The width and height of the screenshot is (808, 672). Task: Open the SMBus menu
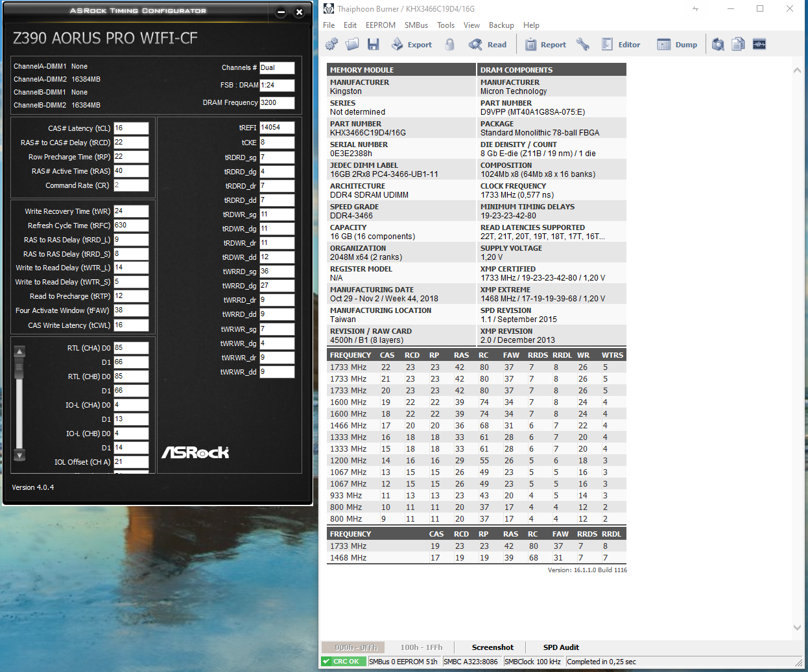point(416,25)
